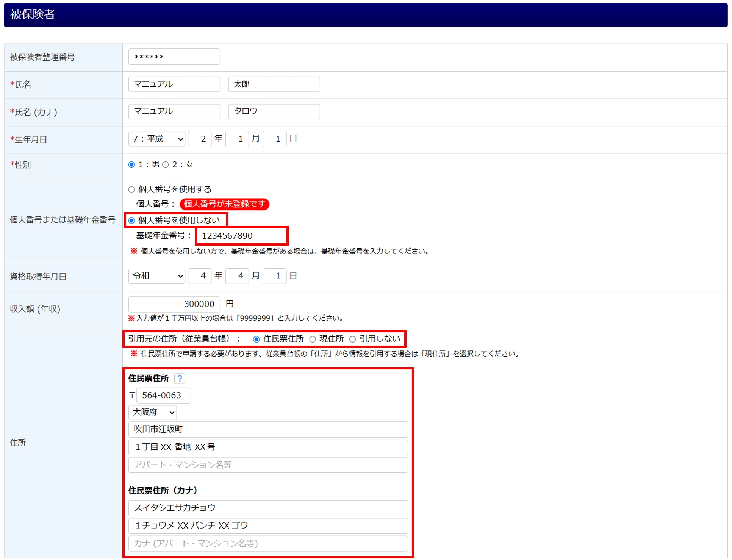The height and width of the screenshot is (560, 732).
Task: Click the 被保険者整理番号 input field
Action: [174, 57]
